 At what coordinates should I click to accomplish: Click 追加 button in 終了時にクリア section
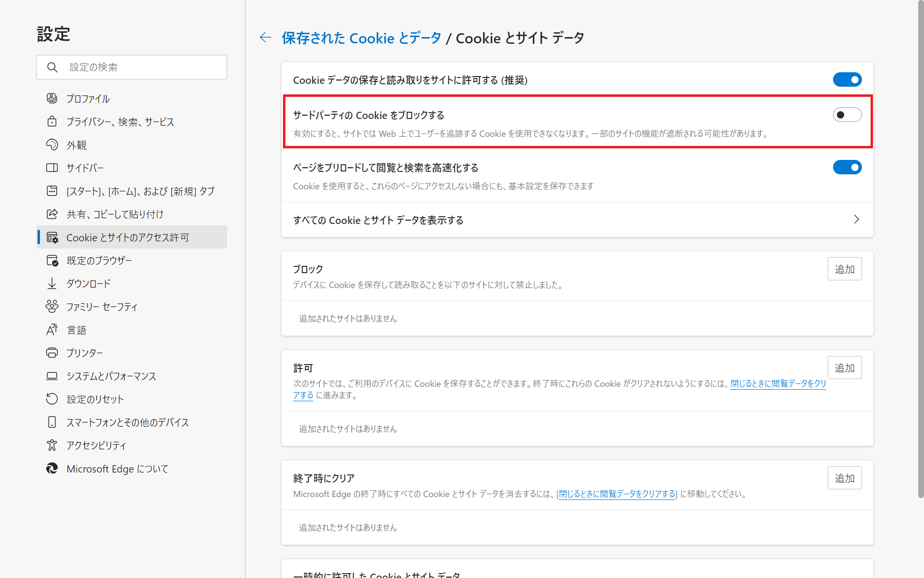(845, 478)
